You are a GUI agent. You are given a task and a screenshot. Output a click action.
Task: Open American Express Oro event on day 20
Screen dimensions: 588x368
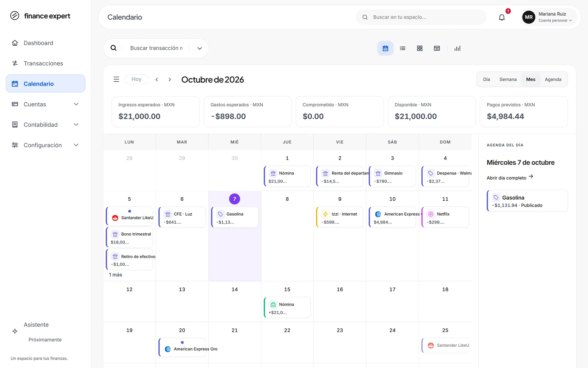182,347
